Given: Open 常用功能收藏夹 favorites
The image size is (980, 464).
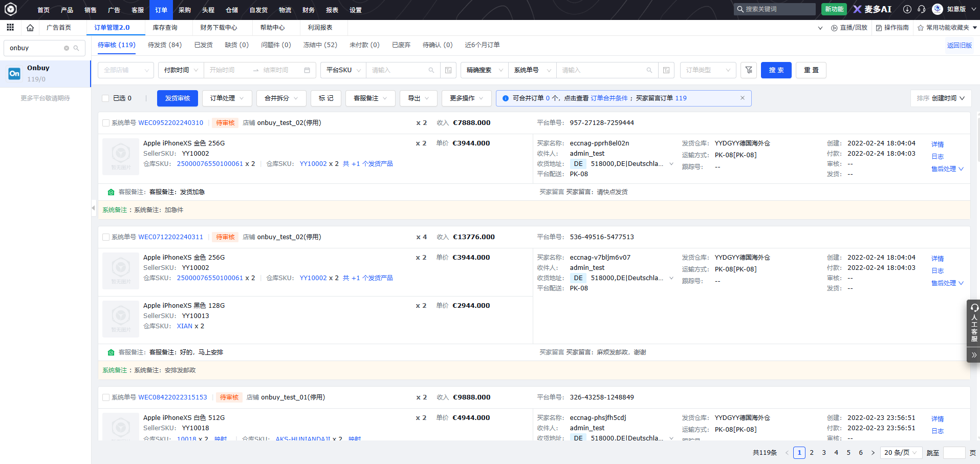Looking at the screenshot, I should click(x=947, y=28).
